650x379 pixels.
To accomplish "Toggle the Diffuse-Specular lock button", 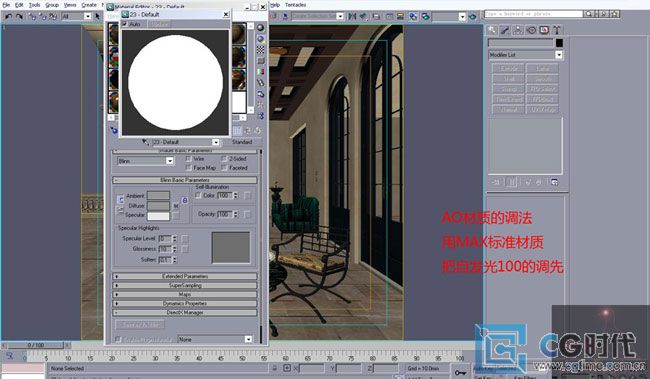I will tap(120, 210).
